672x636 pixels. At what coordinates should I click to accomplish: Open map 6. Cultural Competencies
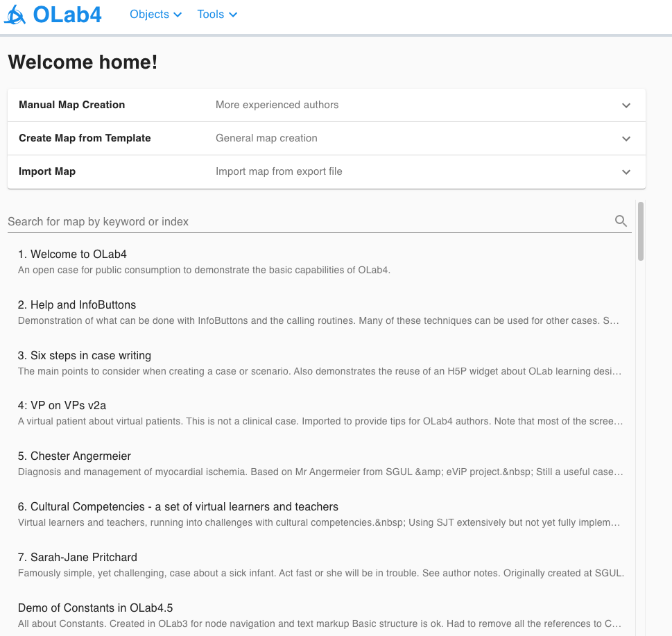pos(178,506)
